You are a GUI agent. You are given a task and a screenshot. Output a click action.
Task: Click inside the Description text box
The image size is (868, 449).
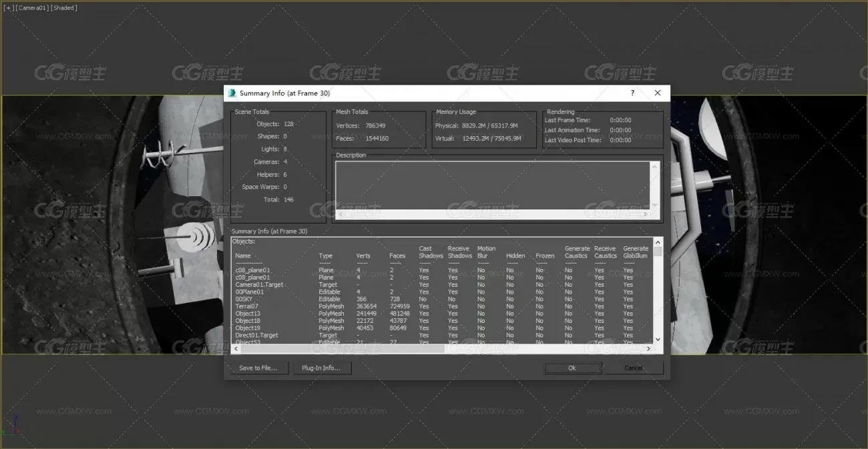point(493,185)
